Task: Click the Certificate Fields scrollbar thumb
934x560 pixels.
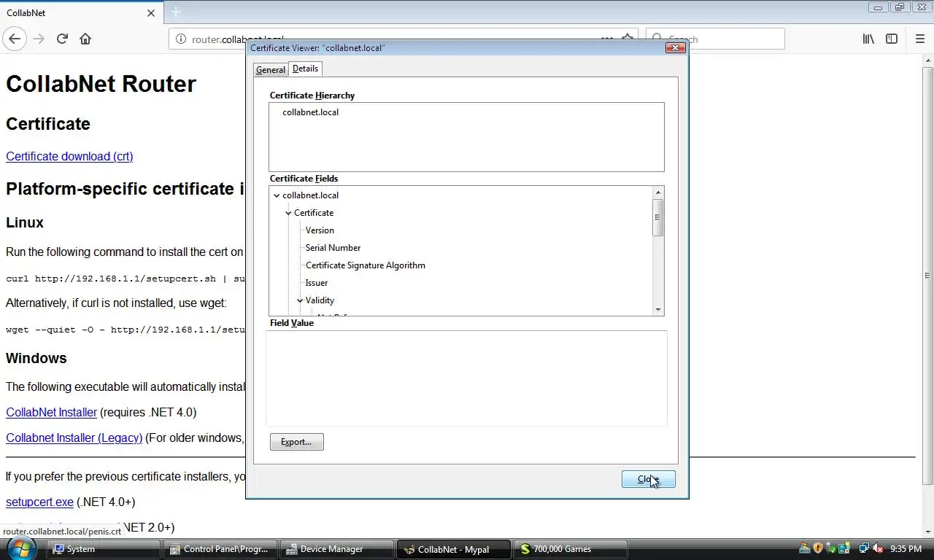Action: tap(658, 217)
